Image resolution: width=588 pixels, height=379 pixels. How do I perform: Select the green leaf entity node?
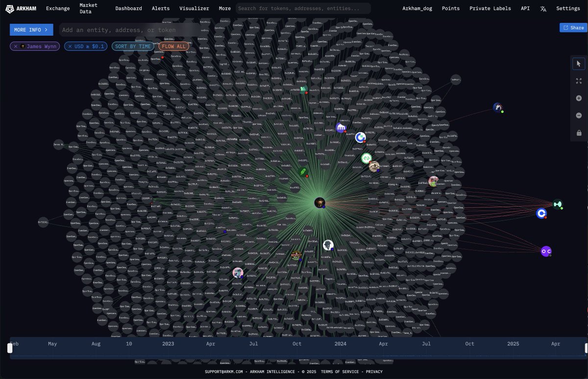[303, 172]
